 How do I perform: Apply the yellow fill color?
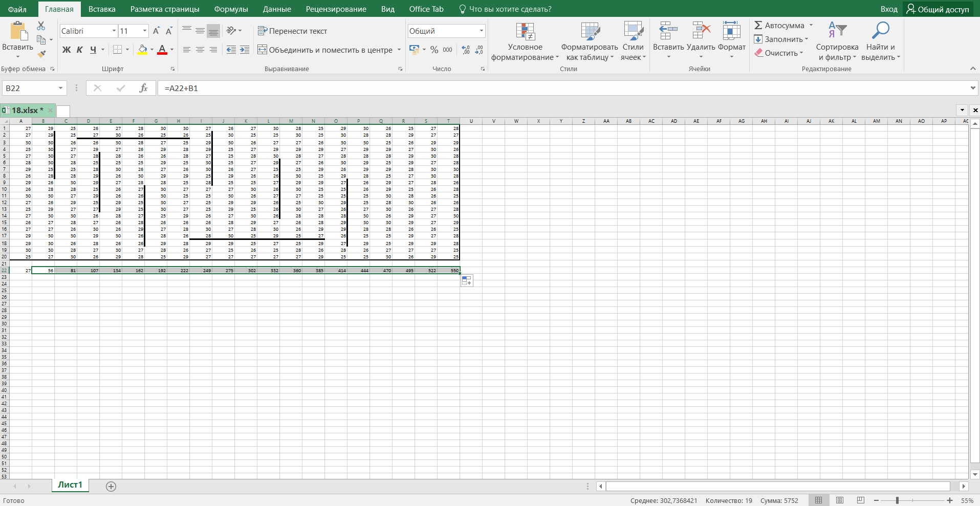(142, 50)
